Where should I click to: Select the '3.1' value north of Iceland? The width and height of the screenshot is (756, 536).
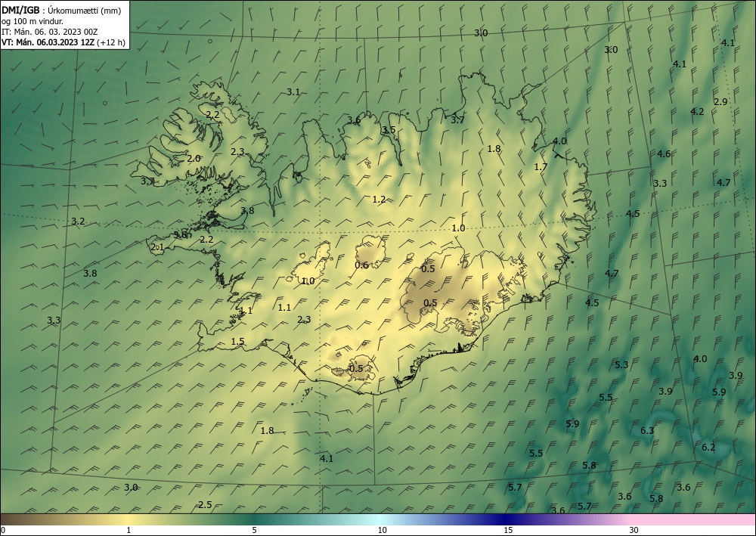(293, 91)
